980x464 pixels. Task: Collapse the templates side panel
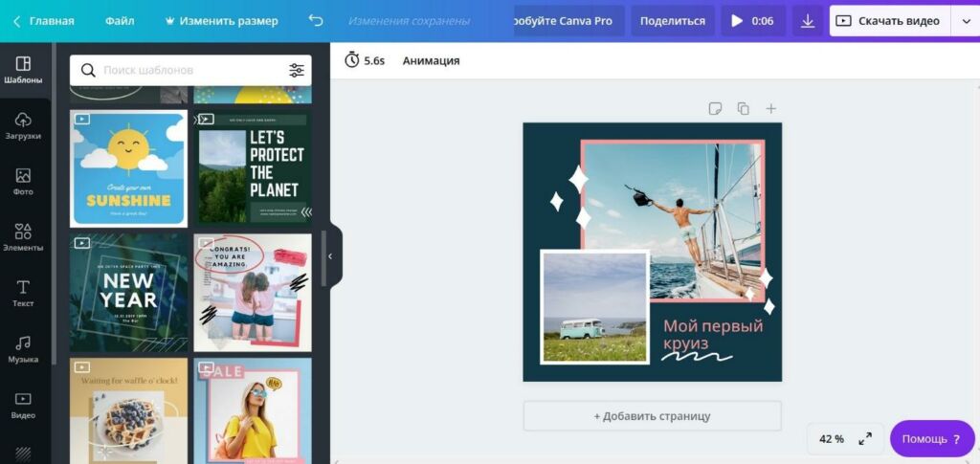(330, 256)
